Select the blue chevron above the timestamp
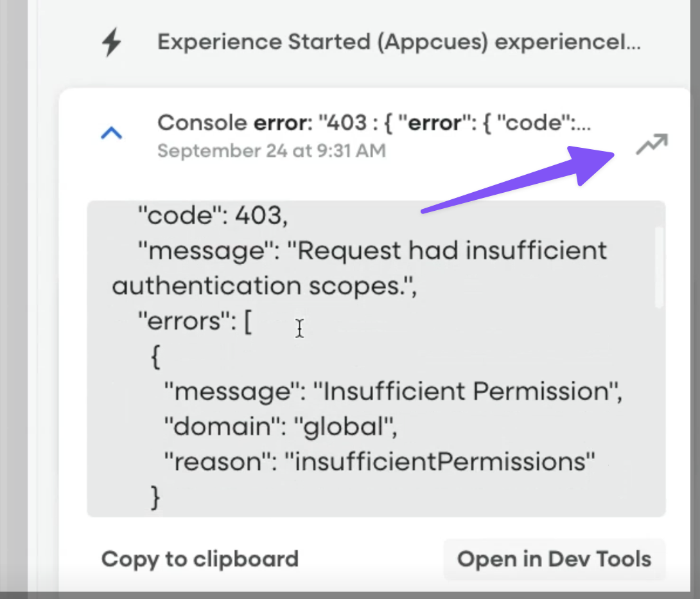Image resolution: width=700 pixels, height=599 pixels. point(110,132)
